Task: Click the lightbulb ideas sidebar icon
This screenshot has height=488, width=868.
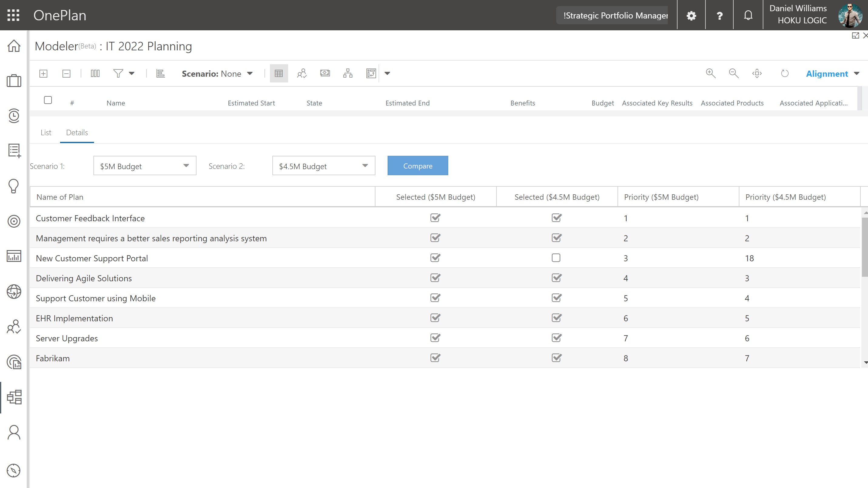Action: point(13,186)
